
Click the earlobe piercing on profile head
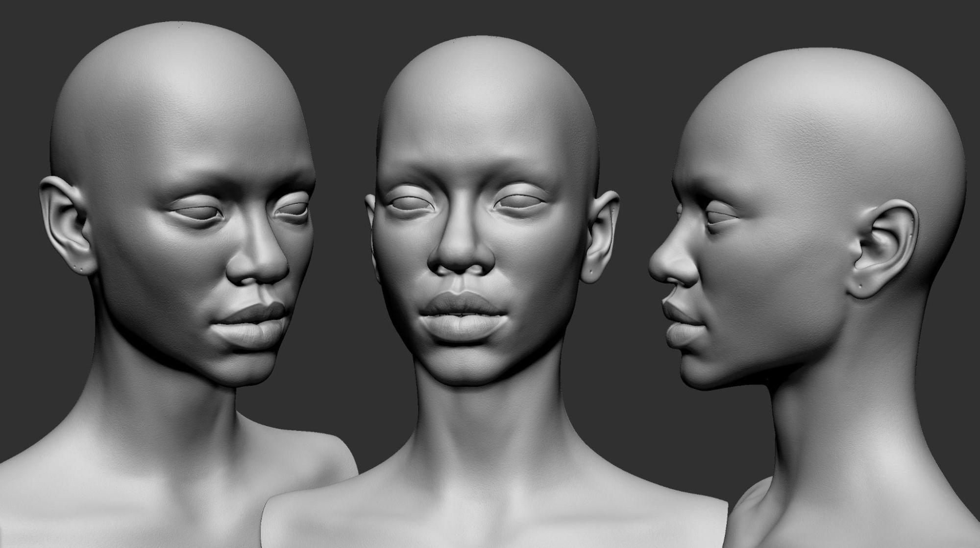[x=861, y=286]
